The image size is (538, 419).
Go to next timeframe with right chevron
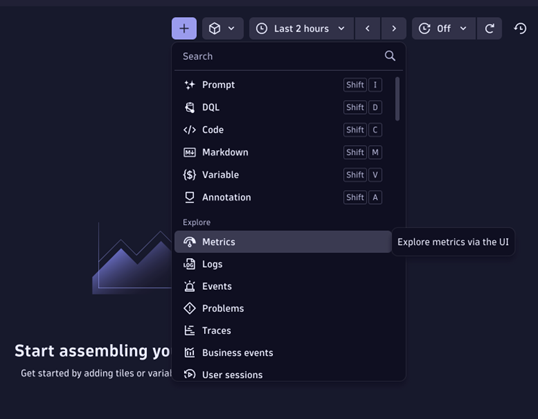[x=394, y=28]
